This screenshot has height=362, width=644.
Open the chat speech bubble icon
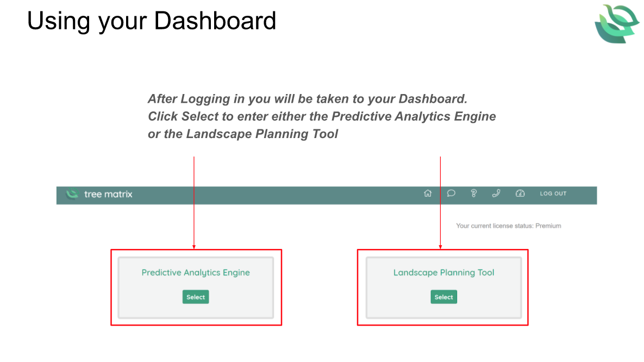pyautogui.click(x=451, y=194)
